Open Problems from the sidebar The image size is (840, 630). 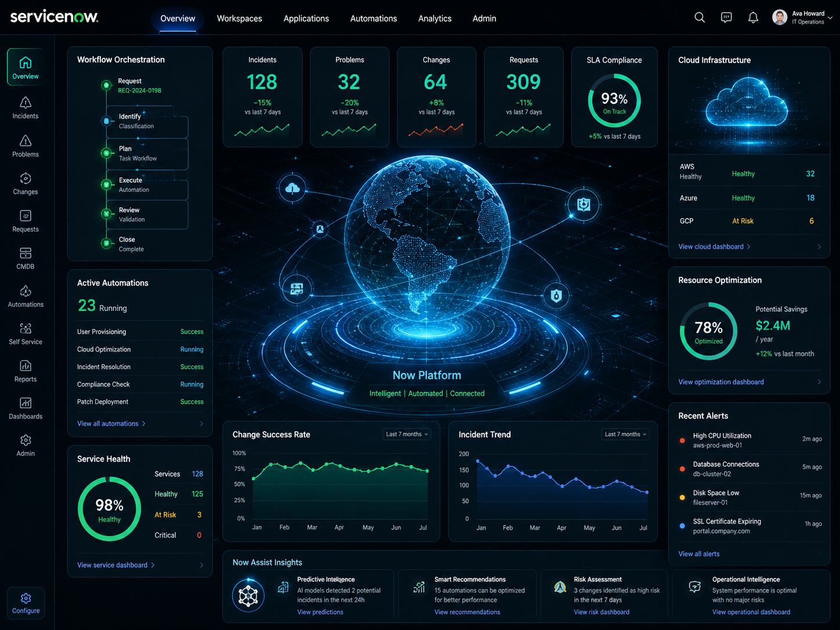coord(26,146)
